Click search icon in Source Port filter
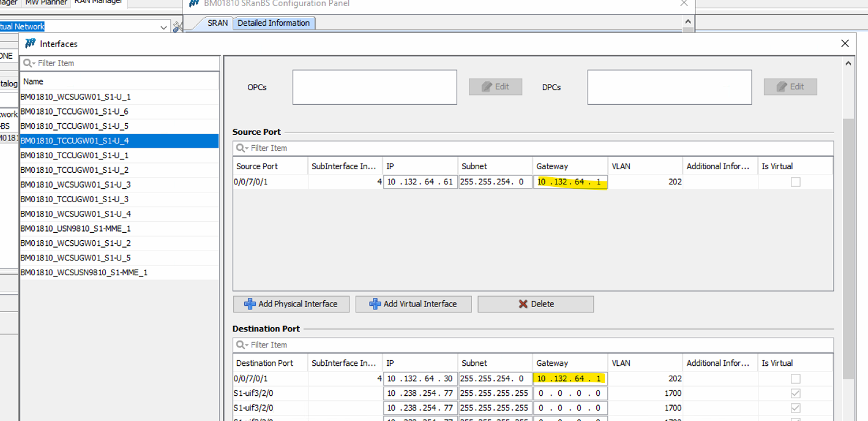Screen dimensions: 868x421 tap(242, 148)
